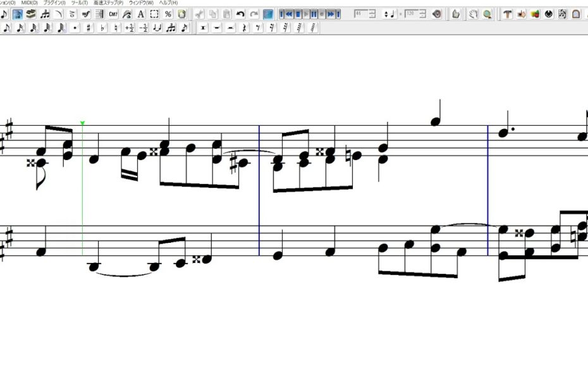Open the ウィンドウ(W) menu

(x=141, y=3)
